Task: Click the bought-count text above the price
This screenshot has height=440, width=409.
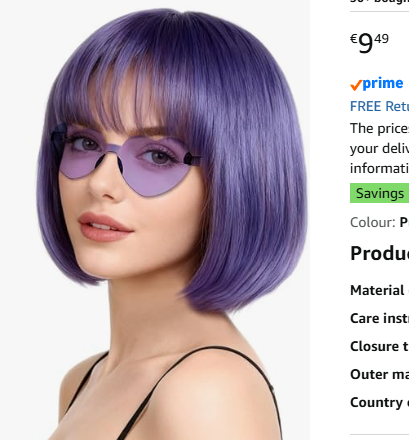Action: click(379, 2)
